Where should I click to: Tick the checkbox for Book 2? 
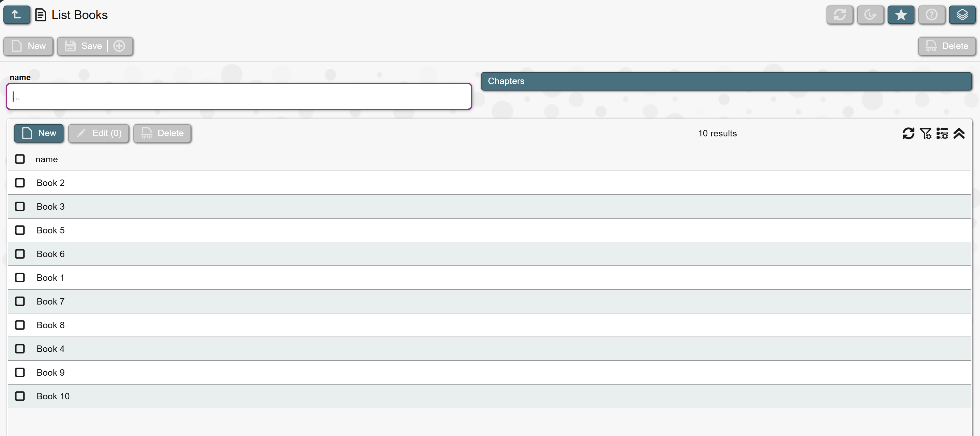(20, 183)
